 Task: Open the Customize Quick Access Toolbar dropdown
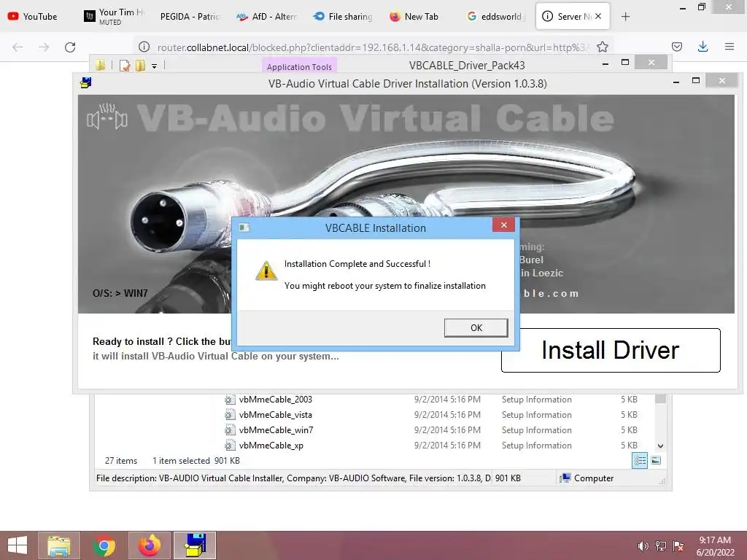click(155, 66)
